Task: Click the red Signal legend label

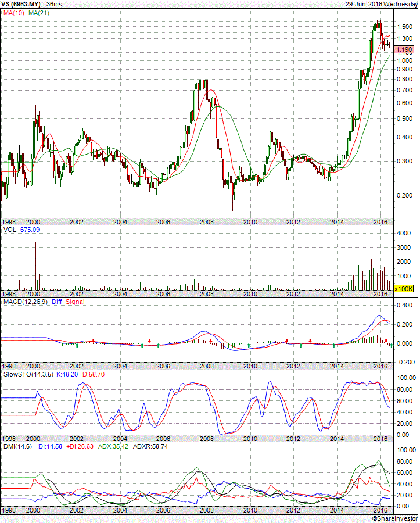Action: (75, 302)
